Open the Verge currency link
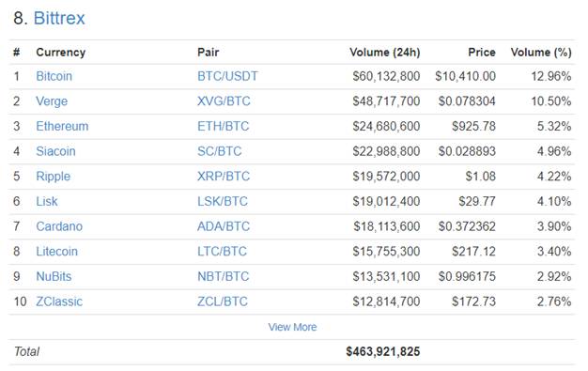 tap(52, 101)
